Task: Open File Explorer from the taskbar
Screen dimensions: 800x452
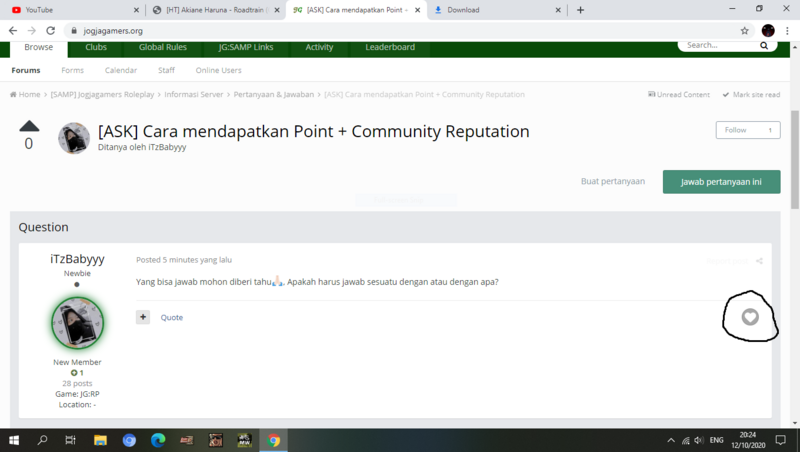Action: pos(100,440)
